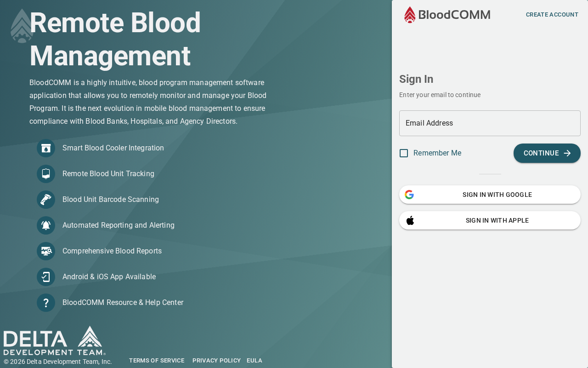The width and height of the screenshot is (588, 368).
Task: Click the Android & iOS App icon
Action: coord(46,277)
